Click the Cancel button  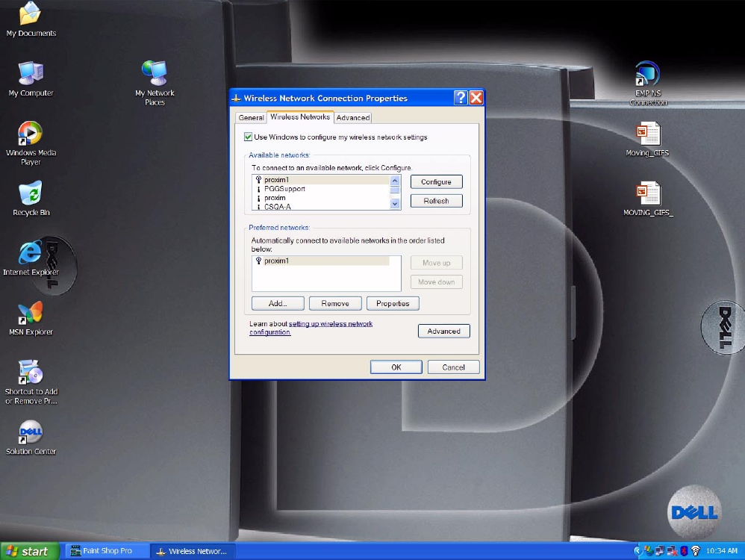point(453,367)
